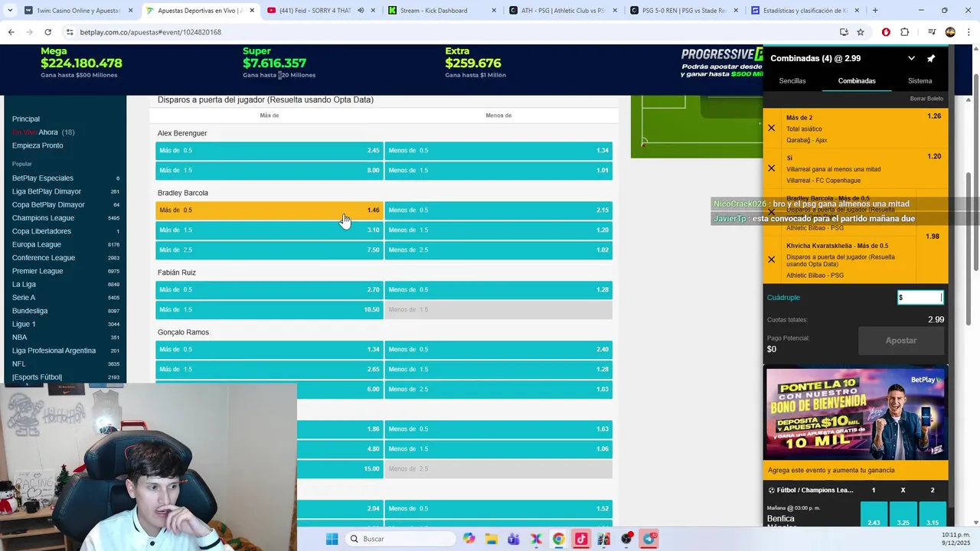Remove the Villarreal gana al menos una mitad selection
This screenshot has height=551, width=980.
pos(771,168)
